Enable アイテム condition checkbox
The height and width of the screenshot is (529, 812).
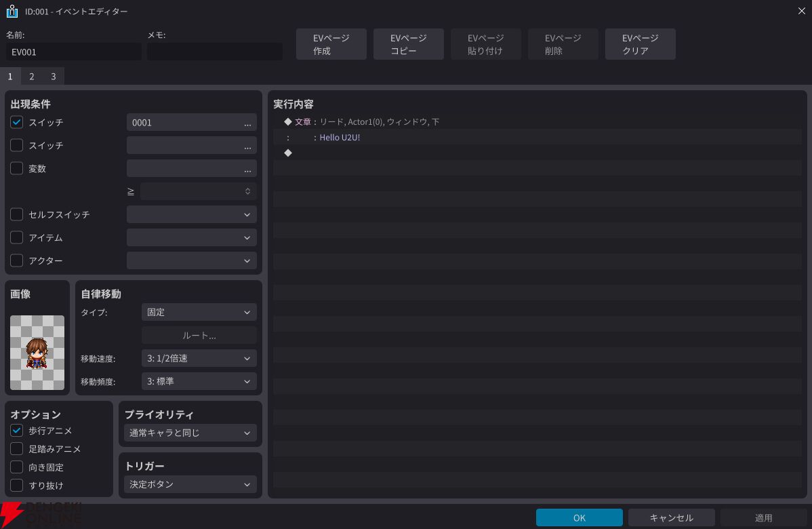(x=16, y=237)
